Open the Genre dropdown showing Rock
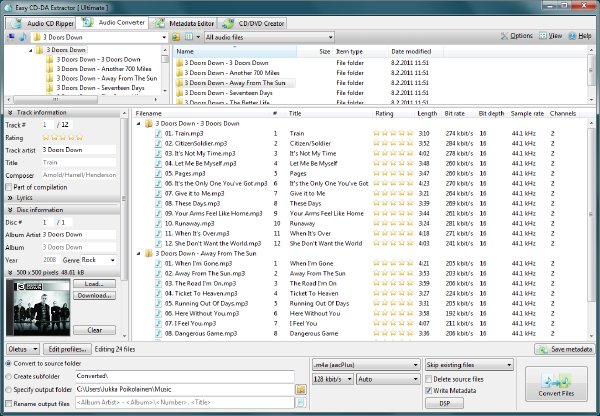The image size is (600, 416). (x=99, y=260)
